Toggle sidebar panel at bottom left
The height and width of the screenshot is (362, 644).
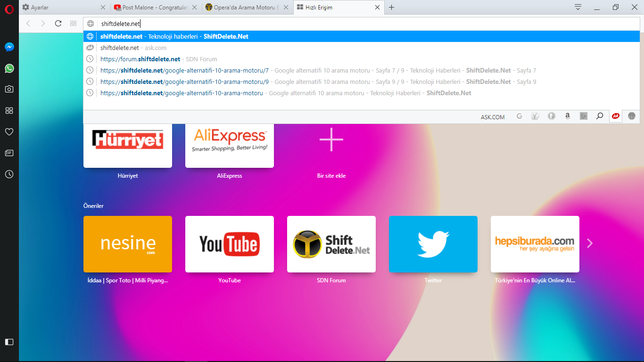(9, 342)
